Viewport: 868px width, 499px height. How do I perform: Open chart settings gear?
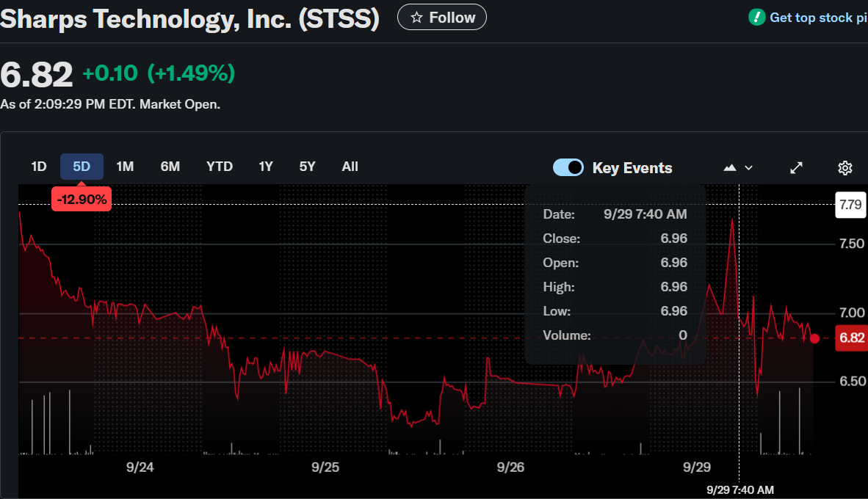tap(845, 167)
